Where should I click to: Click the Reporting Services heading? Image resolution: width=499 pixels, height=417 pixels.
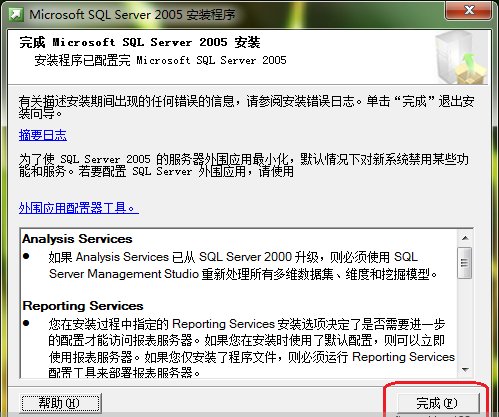tap(83, 306)
